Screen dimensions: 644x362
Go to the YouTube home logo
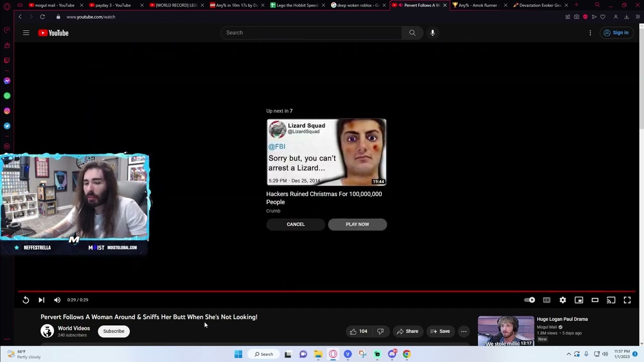(53, 33)
